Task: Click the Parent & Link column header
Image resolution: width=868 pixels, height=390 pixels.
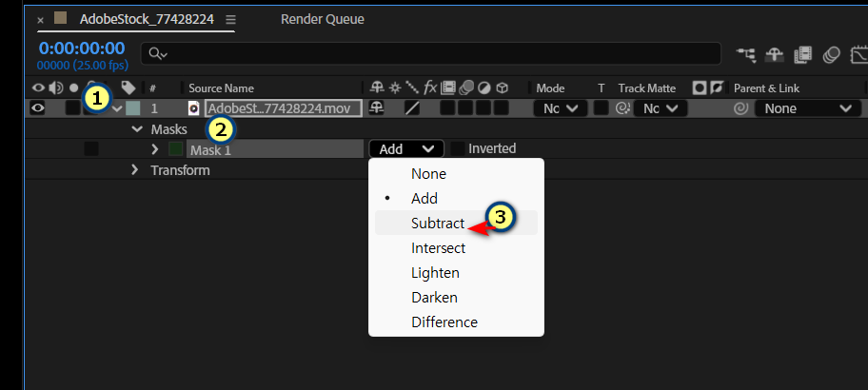Action: coord(767,88)
